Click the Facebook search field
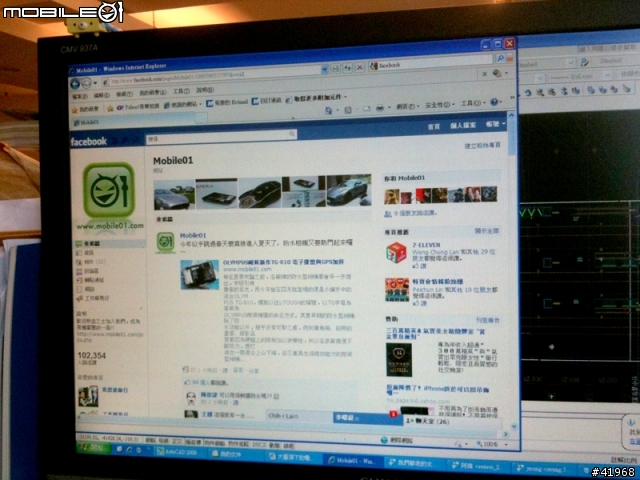 coord(221,136)
